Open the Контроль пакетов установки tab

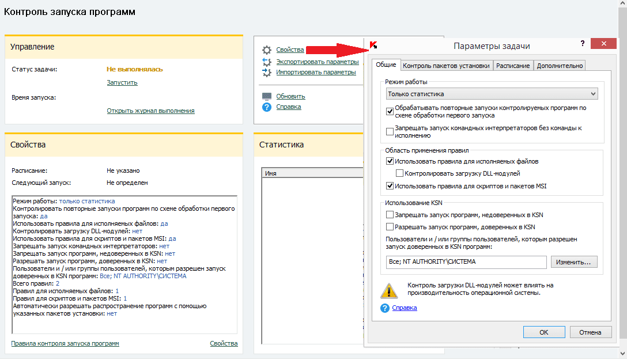click(x=447, y=66)
